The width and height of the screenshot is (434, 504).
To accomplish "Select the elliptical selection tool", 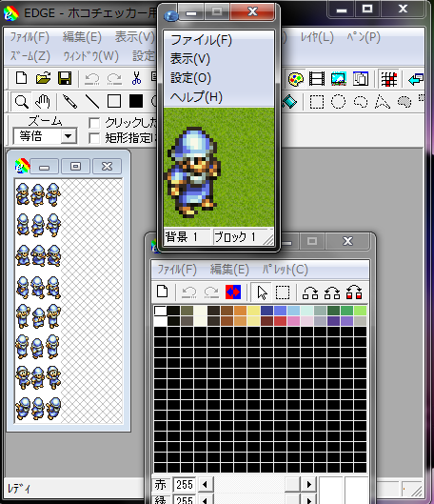I will tap(338, 102).
